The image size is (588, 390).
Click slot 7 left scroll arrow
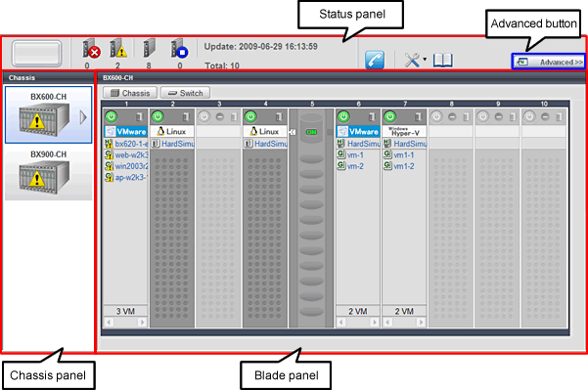388,322
